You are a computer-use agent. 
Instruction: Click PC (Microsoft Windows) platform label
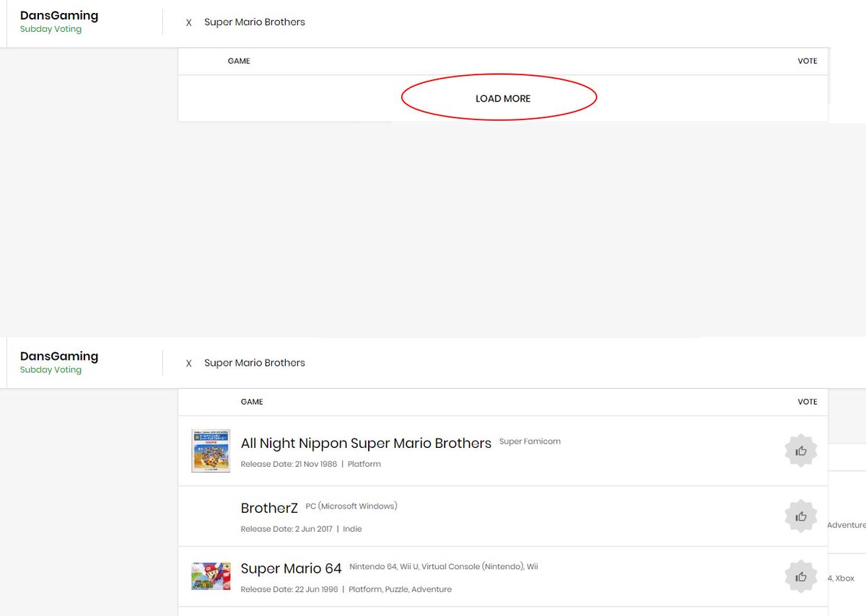[x=351, y=506]
